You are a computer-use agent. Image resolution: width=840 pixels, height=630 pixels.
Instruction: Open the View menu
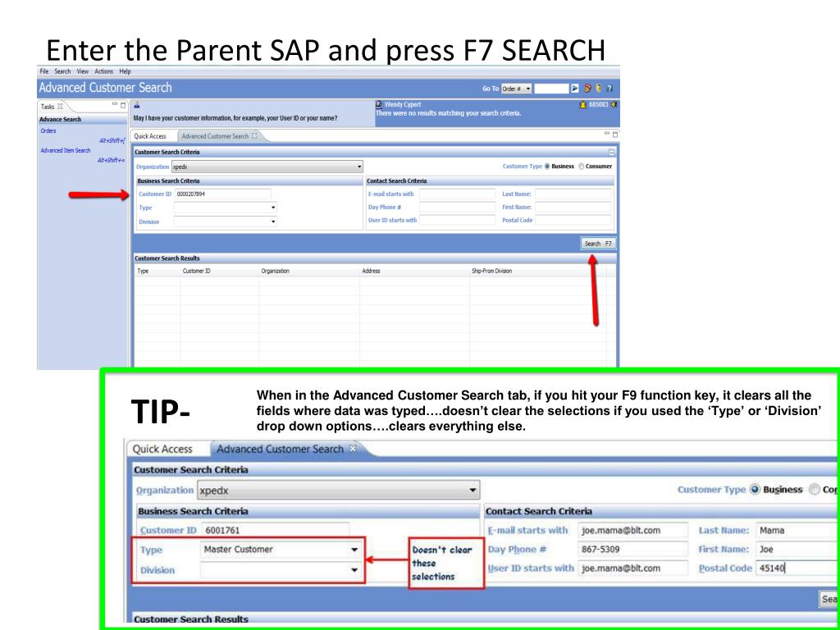[83, 71]
